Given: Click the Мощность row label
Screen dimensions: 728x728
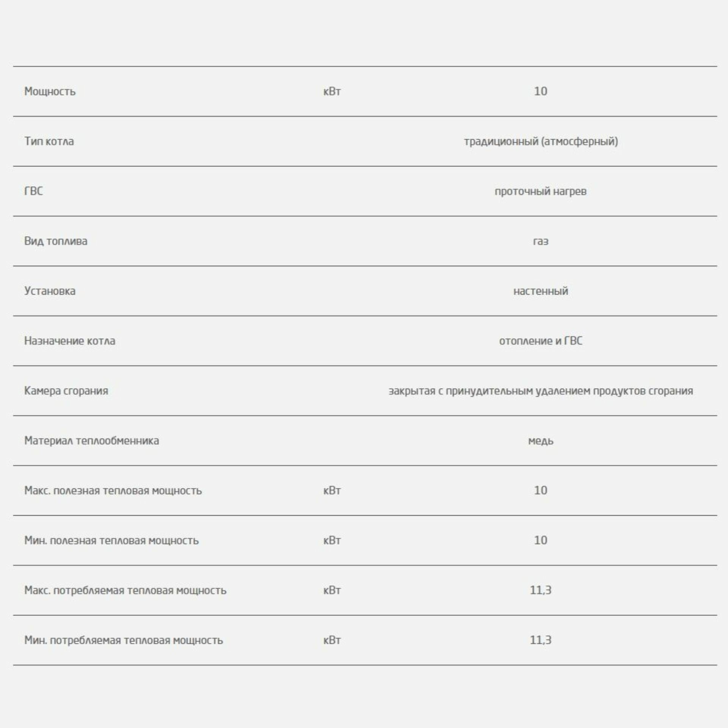Looking at the screenshot, I should [x=50, y=91].
